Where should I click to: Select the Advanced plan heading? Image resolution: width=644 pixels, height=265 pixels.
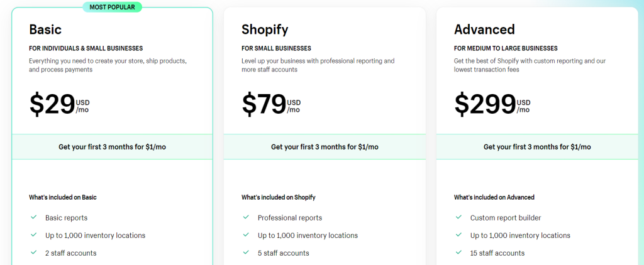[484, 30]
